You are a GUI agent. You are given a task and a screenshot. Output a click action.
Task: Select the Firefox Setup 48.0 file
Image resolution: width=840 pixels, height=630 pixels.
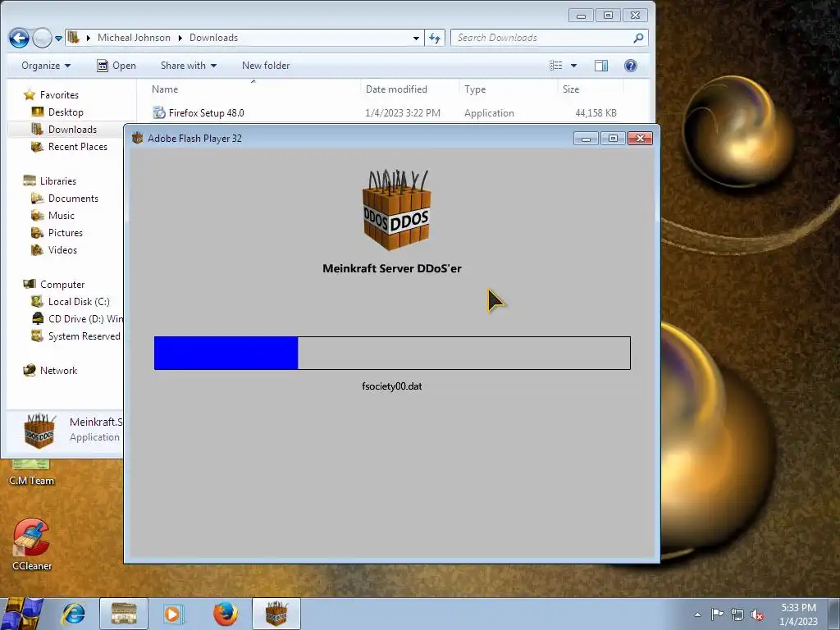(x=384, y=113)
